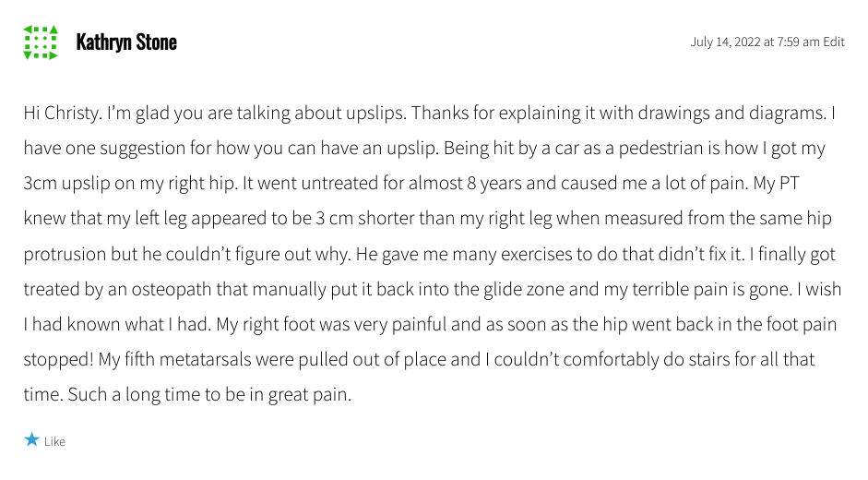
Task: Open the Kathryn Stone author name
Action: coord(126,42)
